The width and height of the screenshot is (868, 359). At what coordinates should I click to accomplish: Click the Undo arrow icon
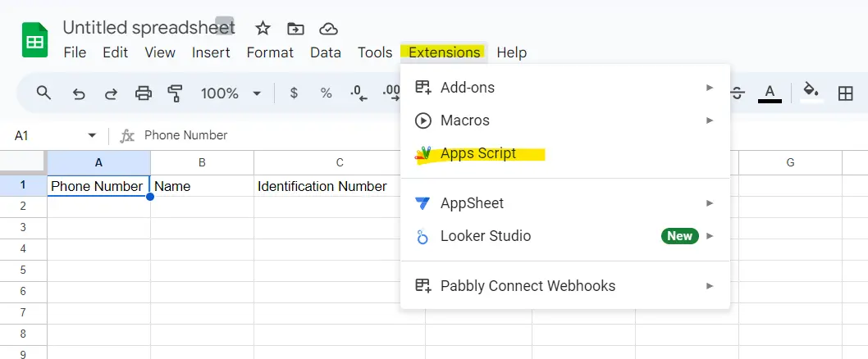point(79,93)
